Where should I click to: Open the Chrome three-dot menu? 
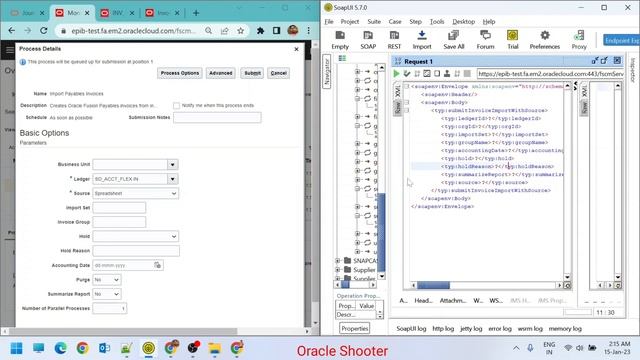click(309, 31)
